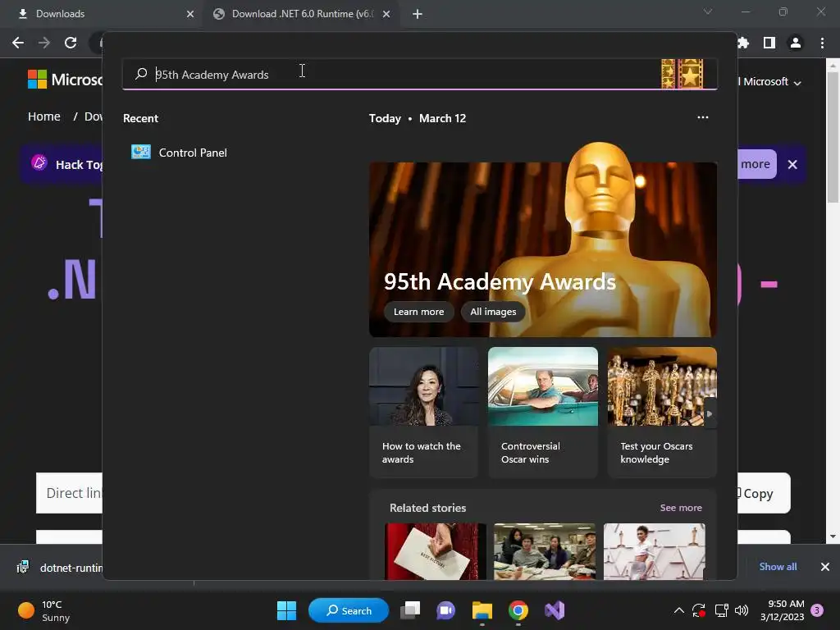Close the download shelf bar

point(825,567)
